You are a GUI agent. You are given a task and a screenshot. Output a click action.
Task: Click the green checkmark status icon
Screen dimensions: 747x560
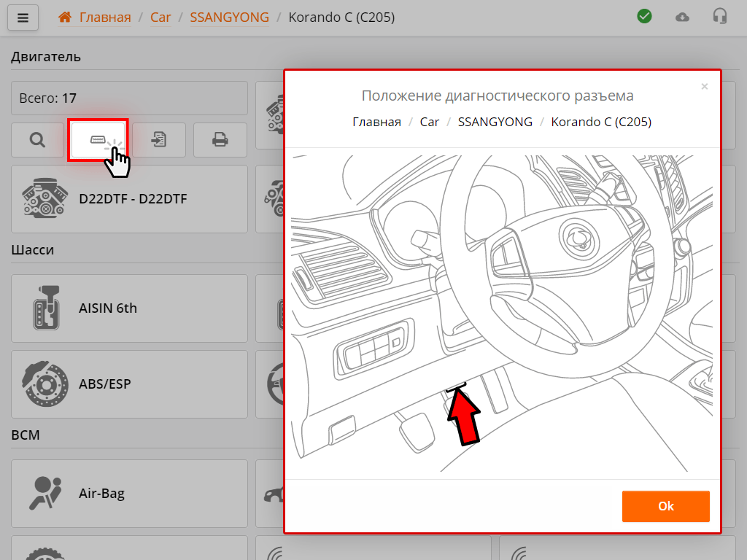pos(644,17)
